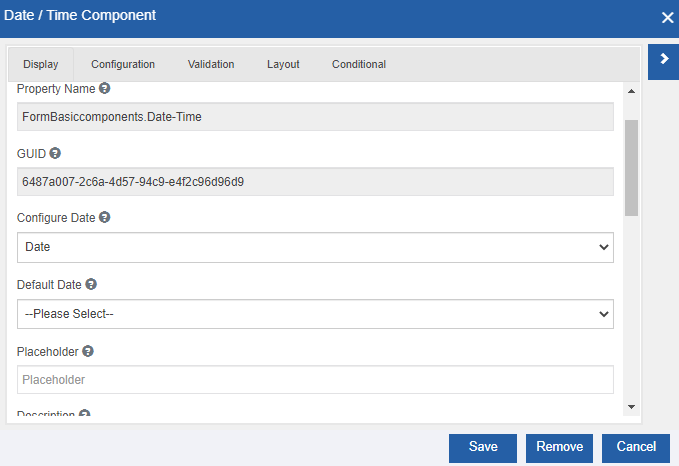Screen dimensions: 679x466
Task: Click the help icon next to Placeholder label
Action: [88, 351]
